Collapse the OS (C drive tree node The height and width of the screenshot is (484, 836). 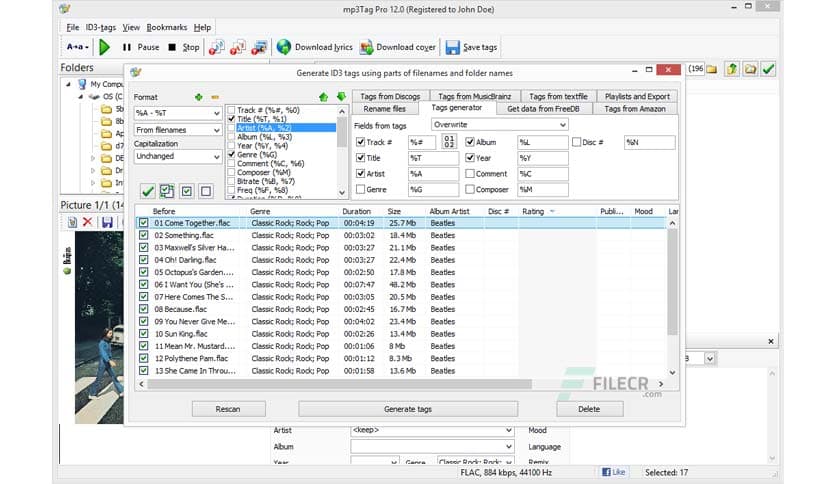81,96
